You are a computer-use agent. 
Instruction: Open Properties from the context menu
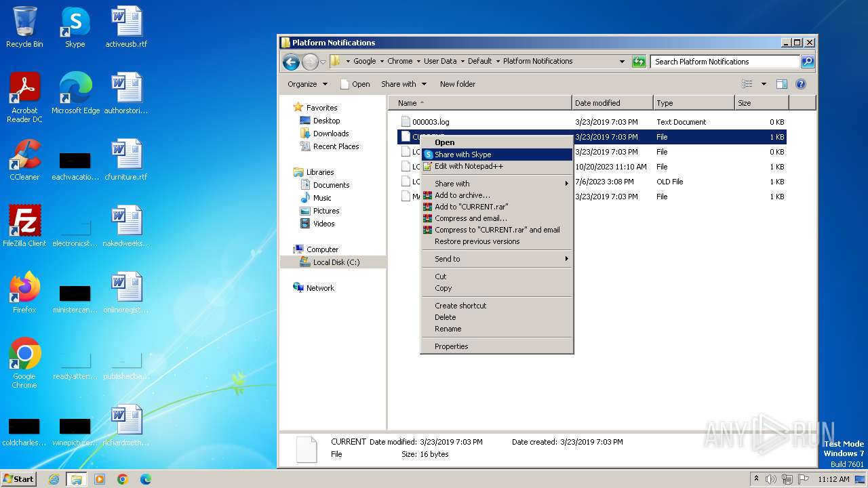click(x=496, y=346)
